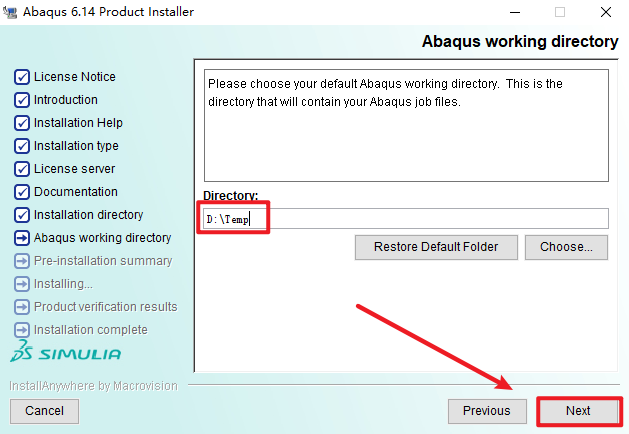
Task: Select the Installing... step arrow
Action: click(x=22, y=284)
